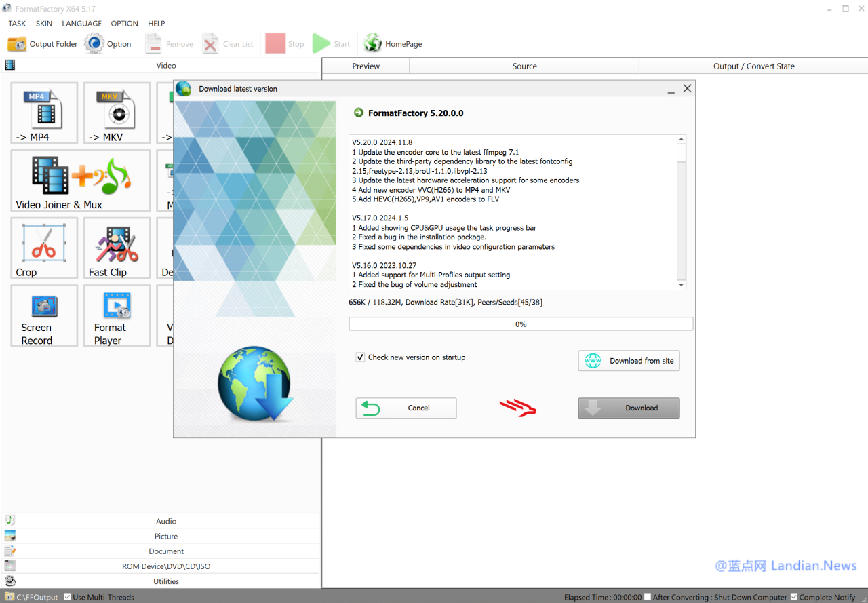868x603 pixels.
Task: Expand the Utilities category section
Action: [x=160, y=581]
